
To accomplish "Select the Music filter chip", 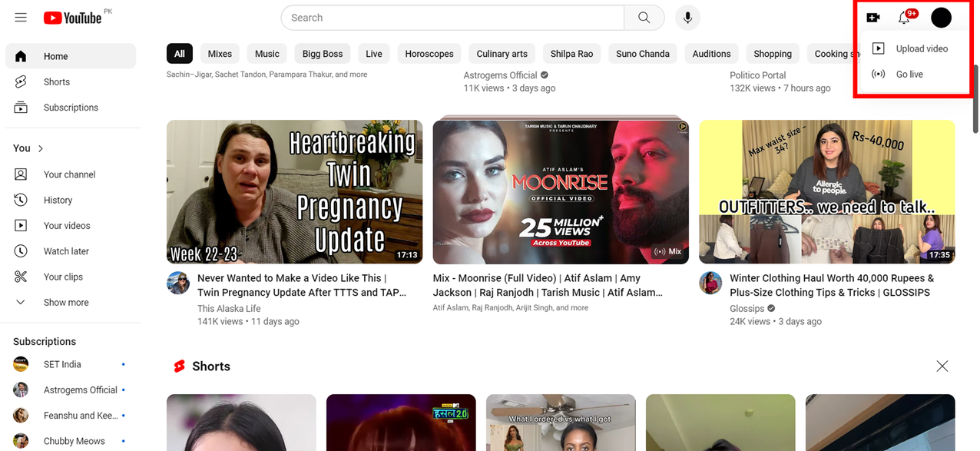I will (267, 54).
